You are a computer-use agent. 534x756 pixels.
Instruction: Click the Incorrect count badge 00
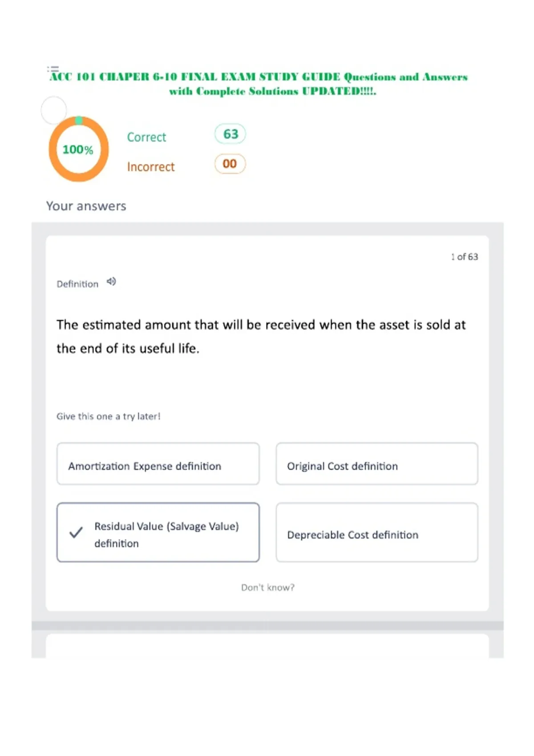click(230, 164)
